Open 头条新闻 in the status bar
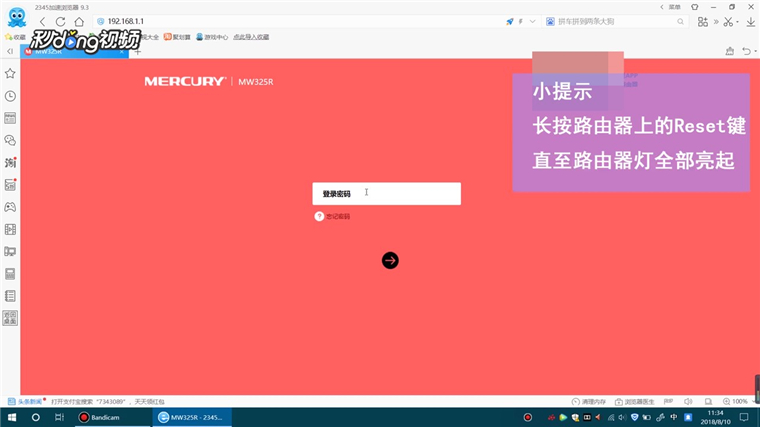 point(26,401)
